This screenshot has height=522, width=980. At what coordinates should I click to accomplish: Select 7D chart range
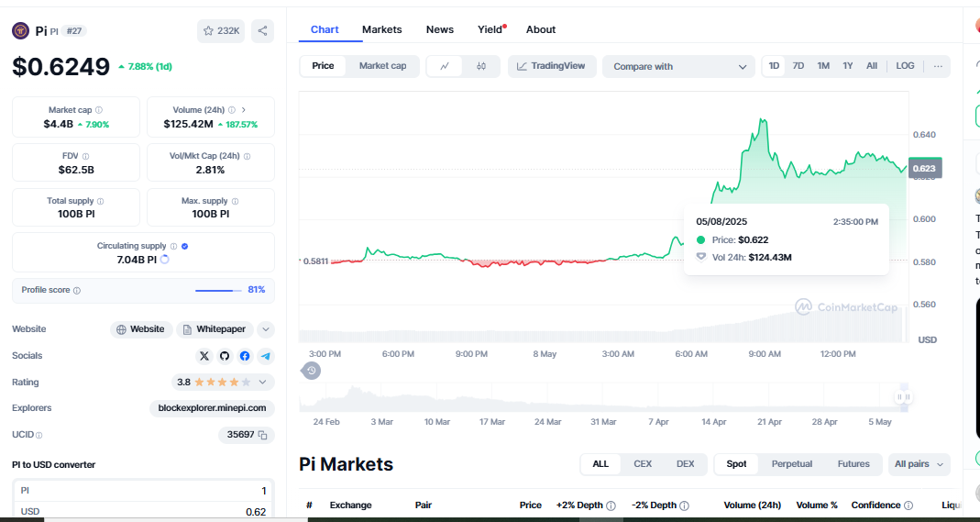click(798, 66)
